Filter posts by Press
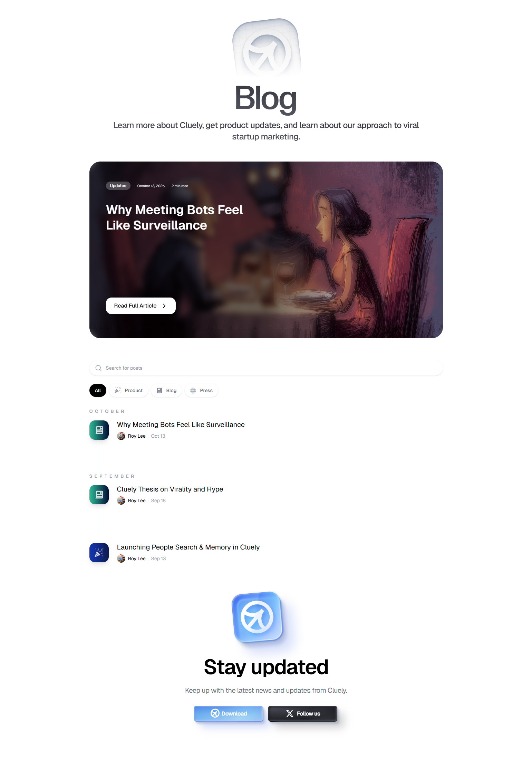 click(x=201, y=390)
